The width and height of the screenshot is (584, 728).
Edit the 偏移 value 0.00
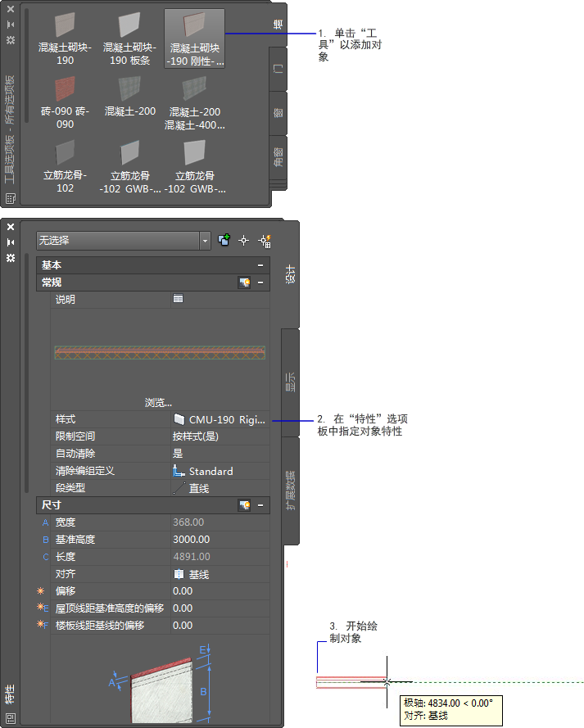(220, 591)
